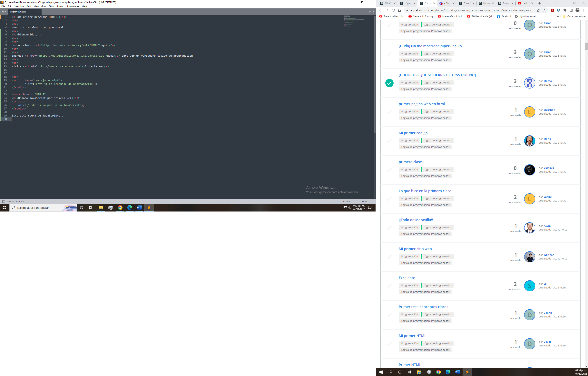Click the share page icon in address bar
588x376 pixels.
coord(538,10)
